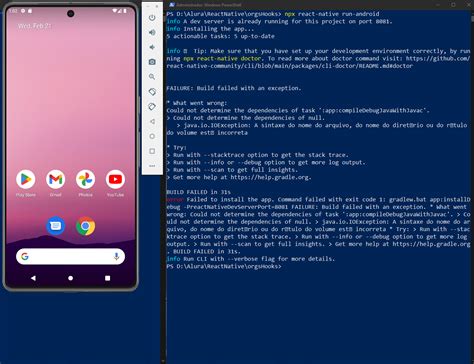The height and width of the screenshot is (364, 474).
Task: Tap the phone status bar signal icons
Action: (119, 11)
